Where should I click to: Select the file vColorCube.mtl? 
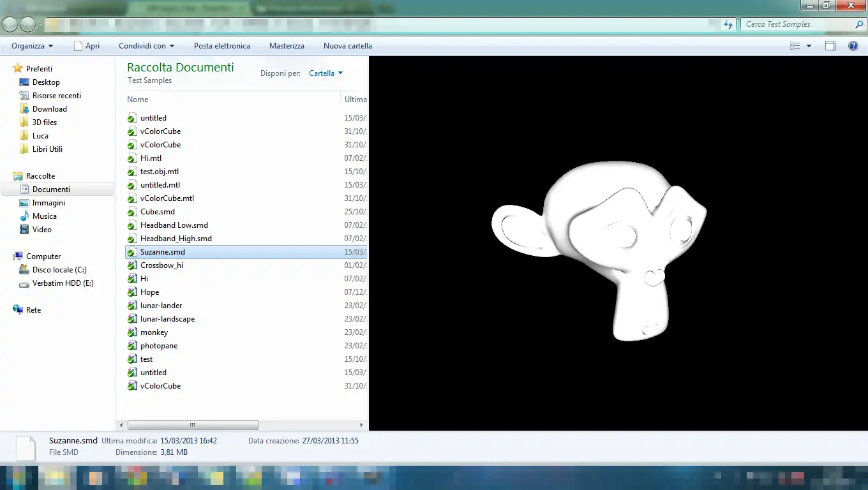(x=167, y=198)
